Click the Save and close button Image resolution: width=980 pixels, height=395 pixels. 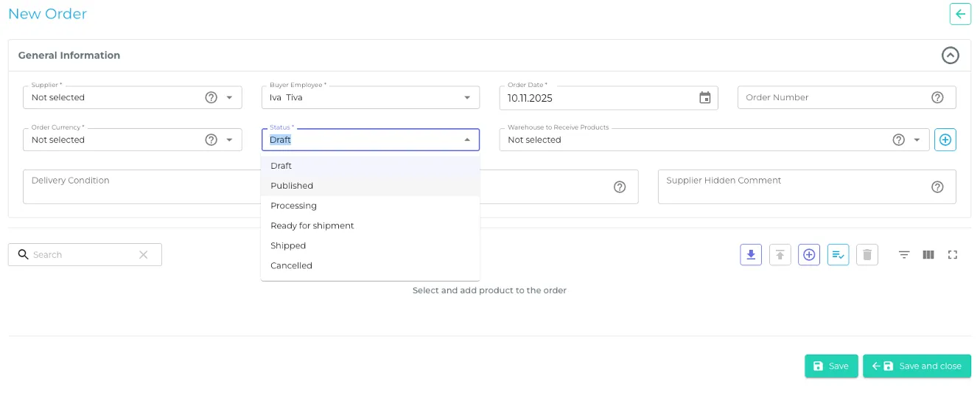(917, 366)
